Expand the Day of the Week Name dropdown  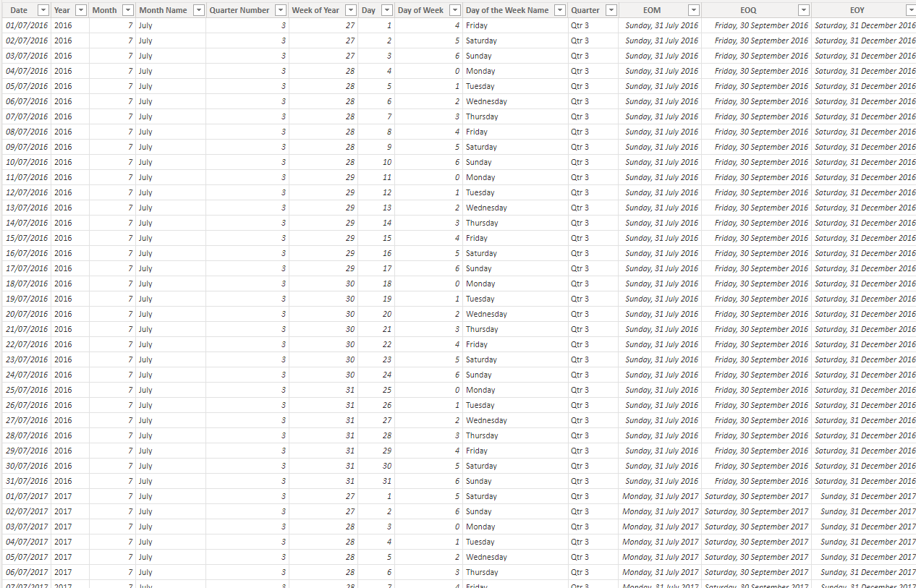point(559,10)
